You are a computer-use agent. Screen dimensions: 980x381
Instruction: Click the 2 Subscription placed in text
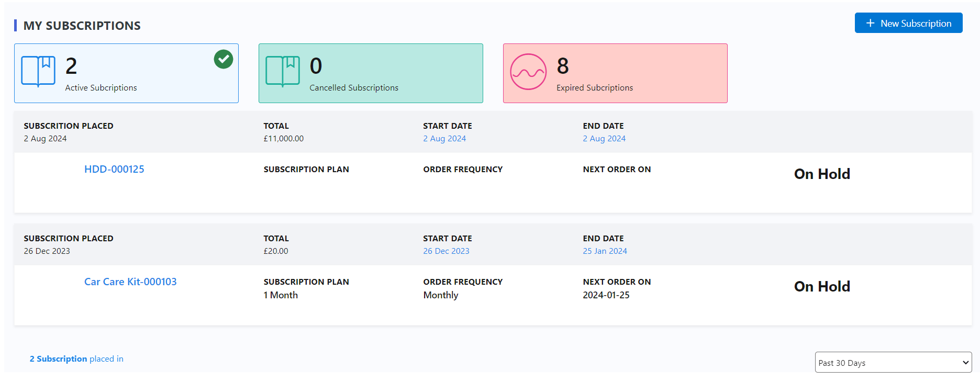click(x=76, y=359)
